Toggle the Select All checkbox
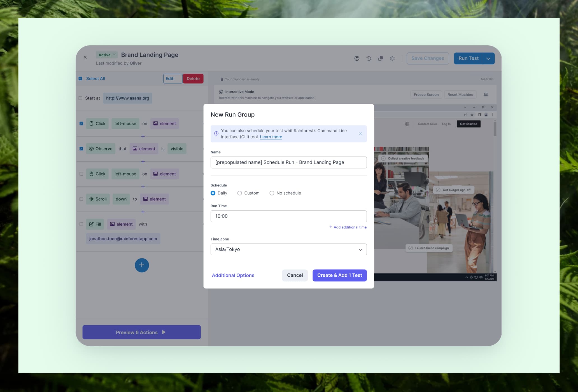The height and width of the screenshot is (392, 578). tap(80, 79)
